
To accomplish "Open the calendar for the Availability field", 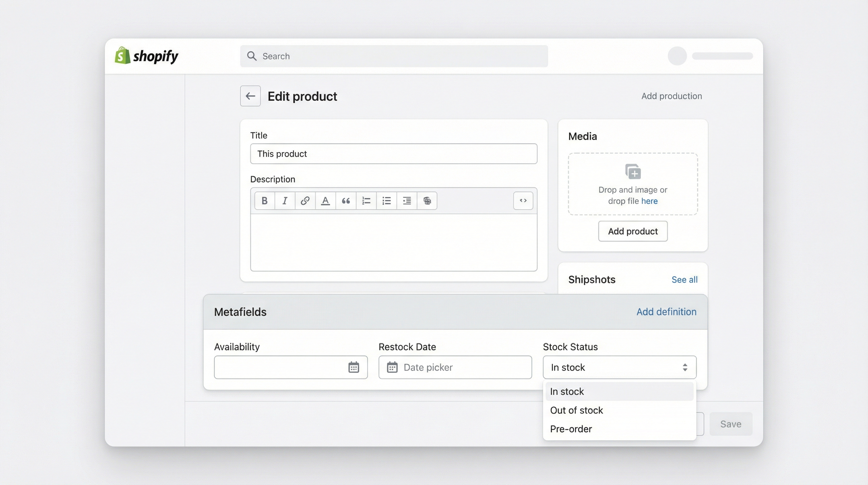I will point(354,367).
